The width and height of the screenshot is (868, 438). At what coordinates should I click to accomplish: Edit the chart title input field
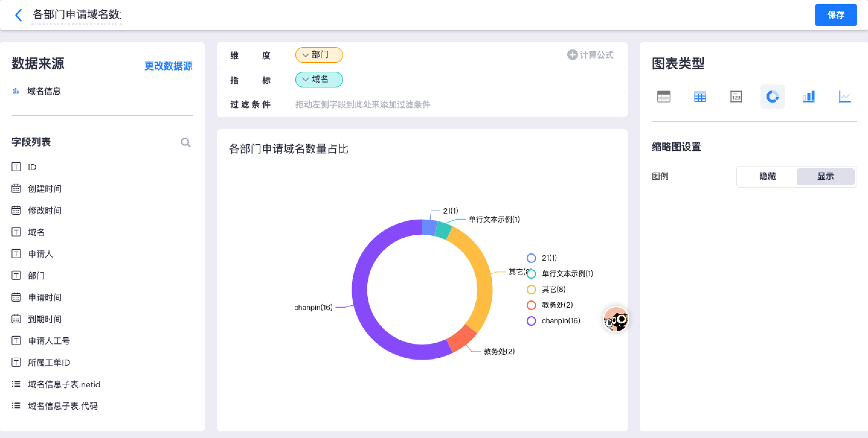(76, 14)
